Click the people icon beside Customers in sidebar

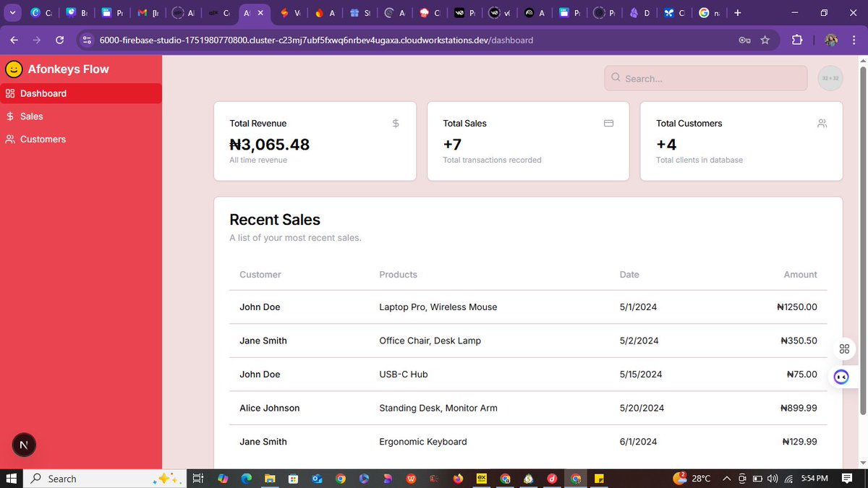[10, 139]
